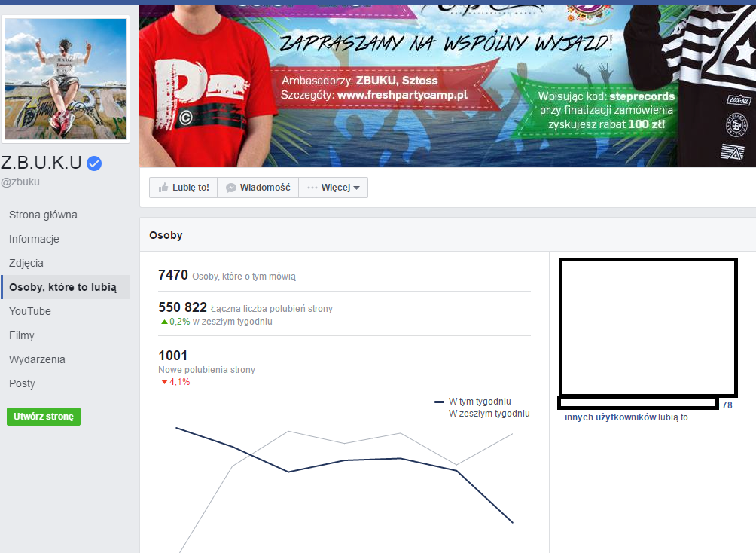Click the Messenger icon in Wiadomość button
The image size is (756, 553).
pos(231,188)
